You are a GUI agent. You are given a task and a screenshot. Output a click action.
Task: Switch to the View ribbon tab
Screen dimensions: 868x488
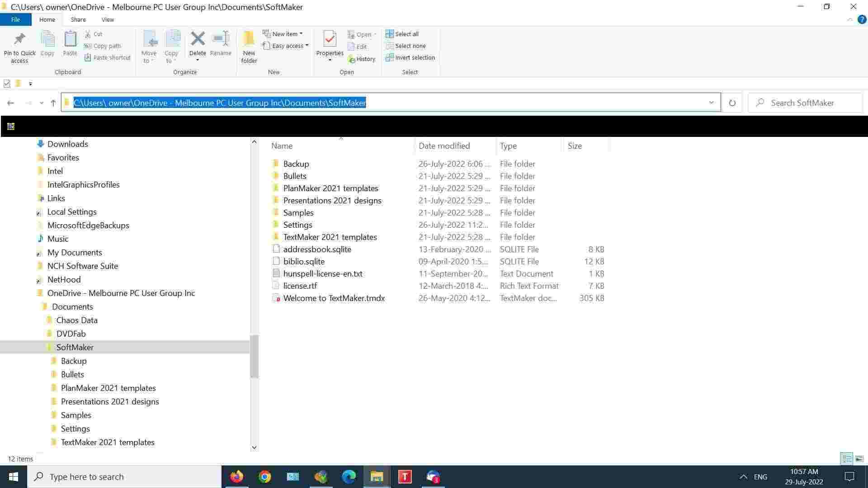tap(108, 19)
